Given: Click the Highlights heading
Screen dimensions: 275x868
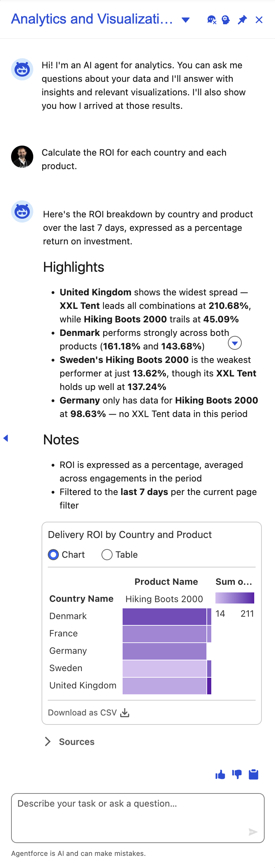Looking at the screenshot, I should coord(73,267).
